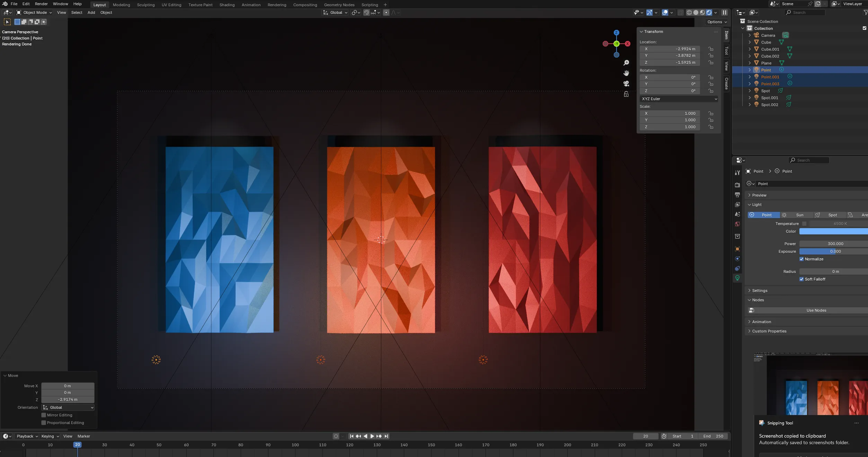Open the sidebar Tool tab

tap(726, 51)
